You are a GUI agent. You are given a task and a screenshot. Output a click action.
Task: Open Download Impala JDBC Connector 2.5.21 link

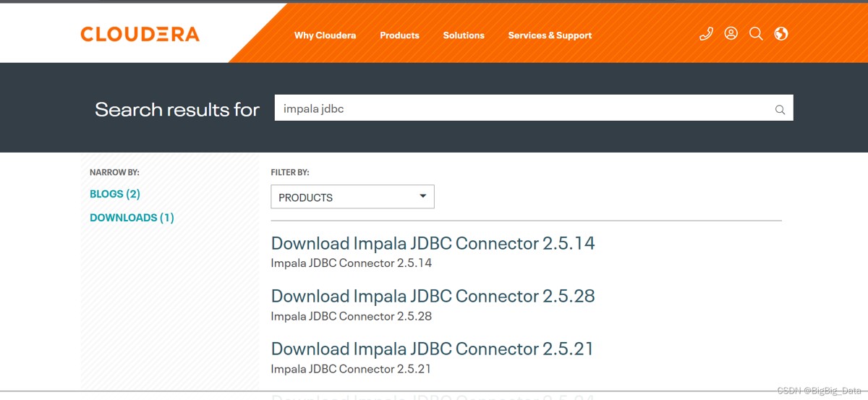[432, 349]
